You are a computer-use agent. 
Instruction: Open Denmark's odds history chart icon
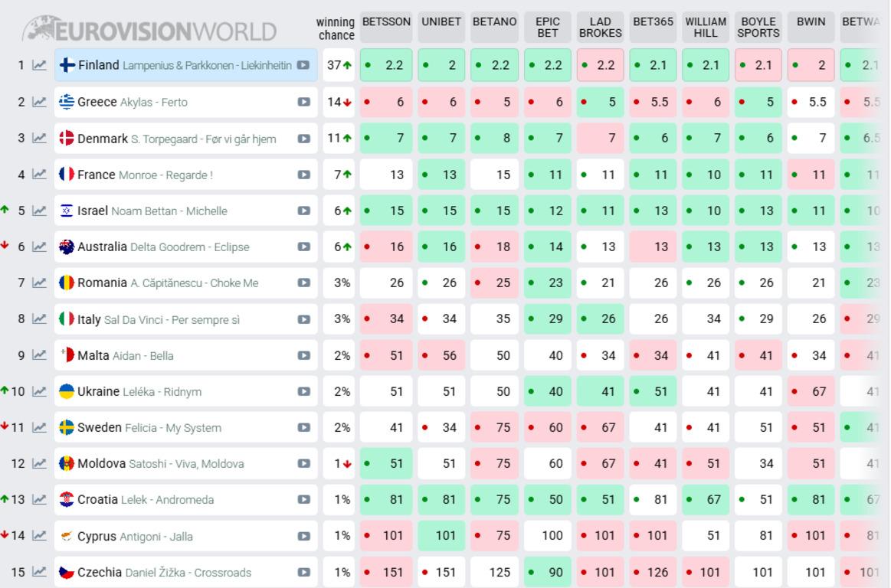(39, 138)
